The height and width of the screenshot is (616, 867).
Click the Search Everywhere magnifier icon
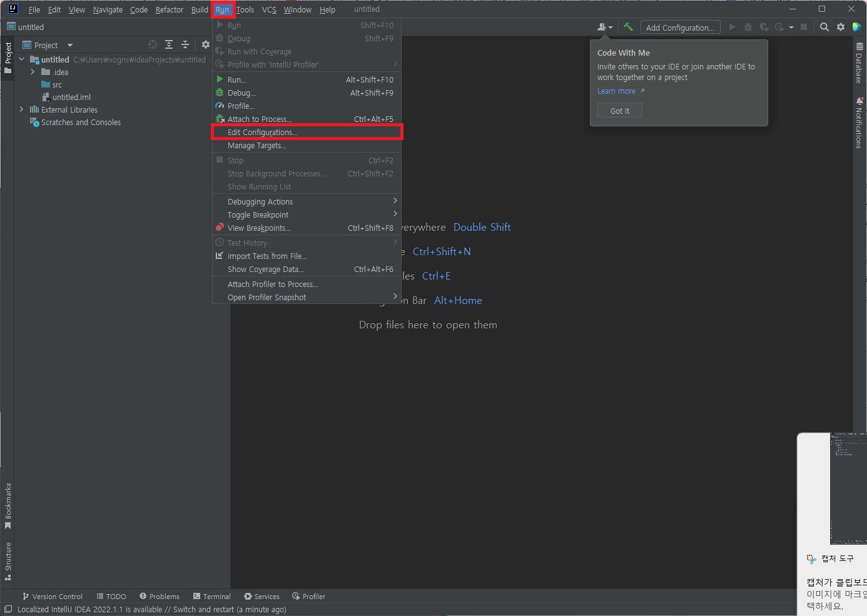pos(824,27)
